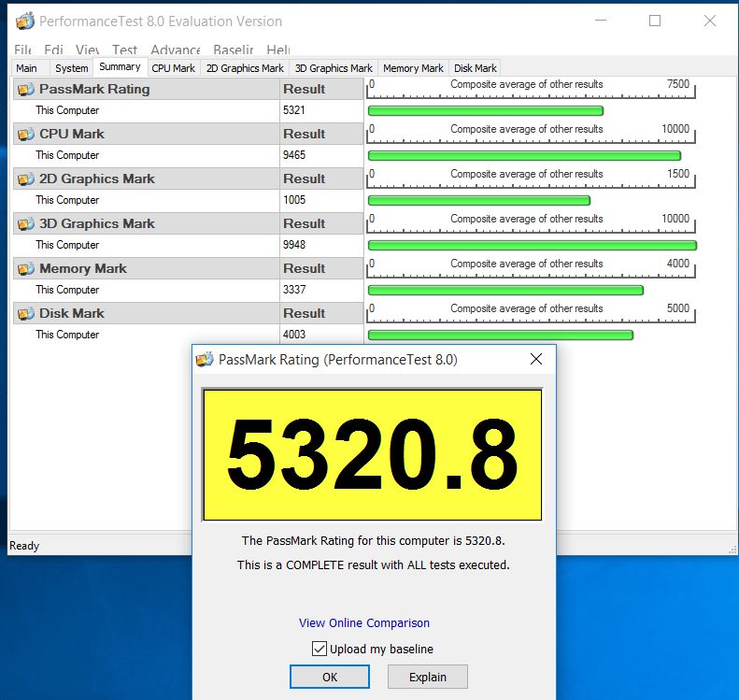Click the Memory Mark green result bar

coord(505,290)
